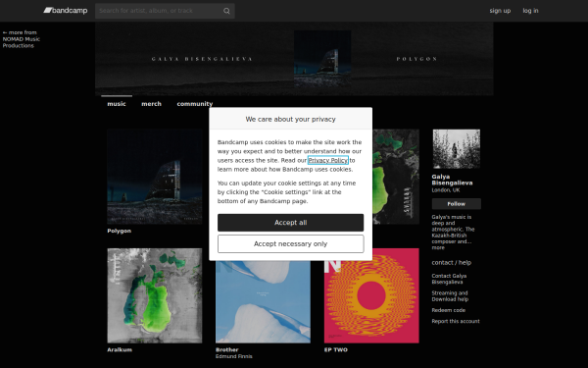This screenshot has width=588, height=368.
Task: Click the Polygon banner image
Action: point(294,59)
